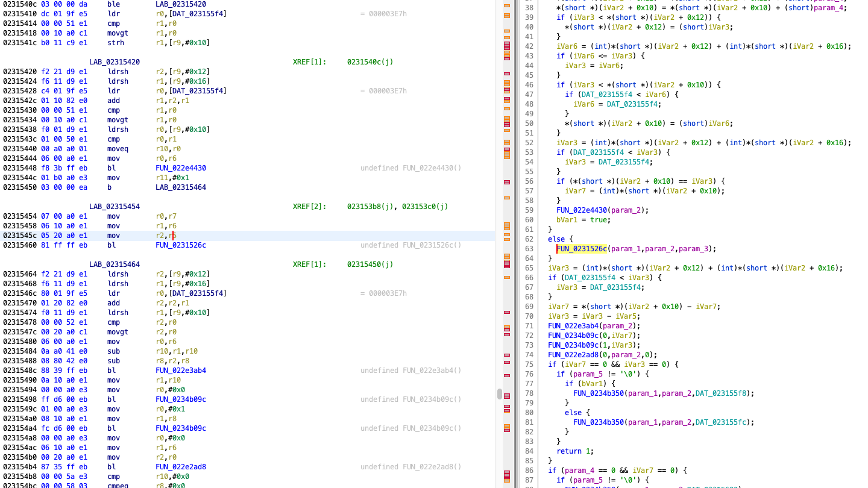Screen dimensions: 868x488
Task: Click 'undefined FUN_022e2ad8()' listing comment
Action: (x=411, y=467)
